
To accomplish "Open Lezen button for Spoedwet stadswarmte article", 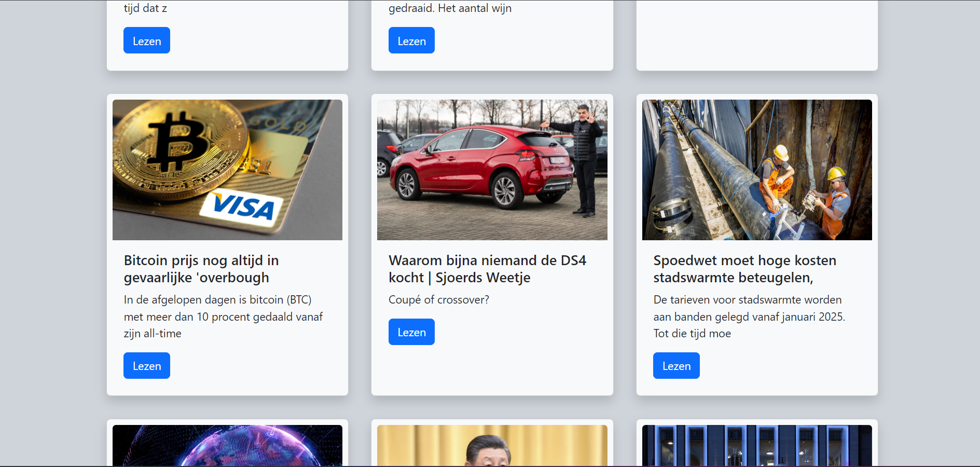I will click(x=677, y=365).
